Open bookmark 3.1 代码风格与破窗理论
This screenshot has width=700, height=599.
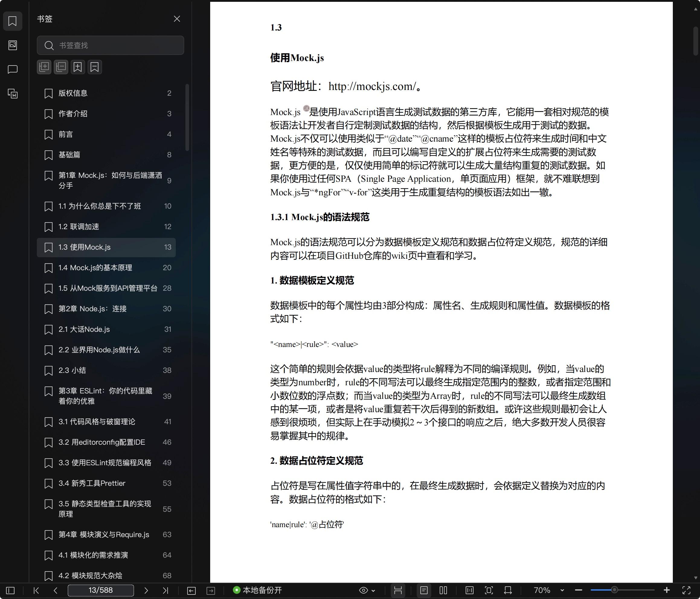click(x=106, y=422)
